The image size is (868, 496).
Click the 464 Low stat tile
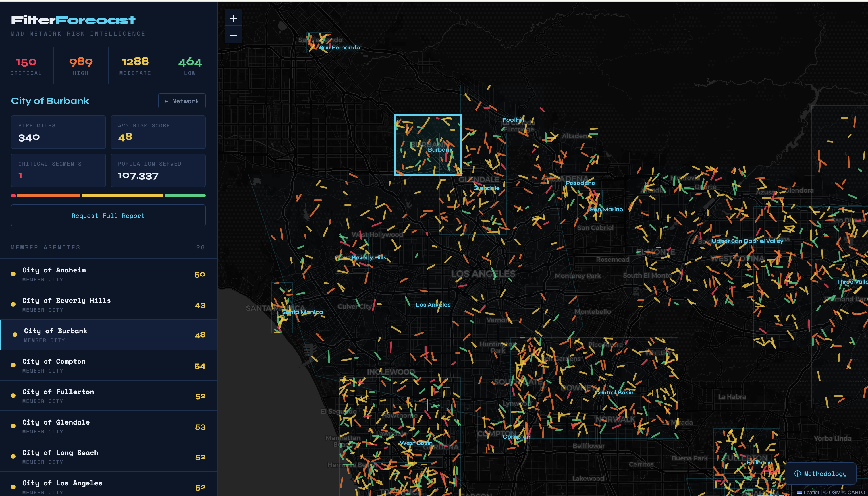[x=190, y=66]
